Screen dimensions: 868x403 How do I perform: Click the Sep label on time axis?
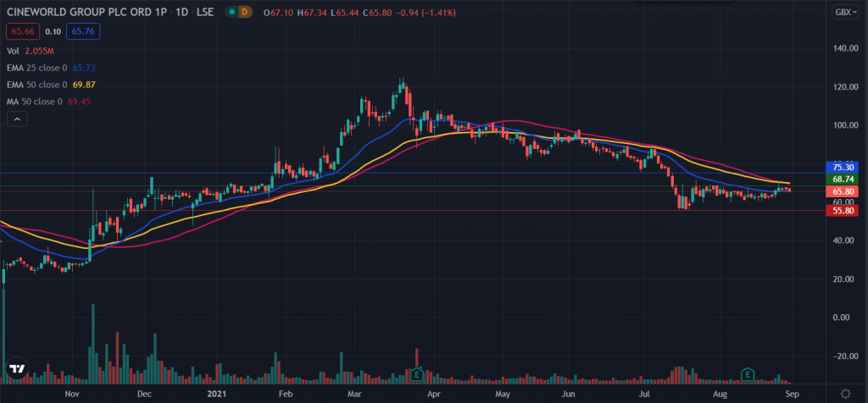point(792,395)
